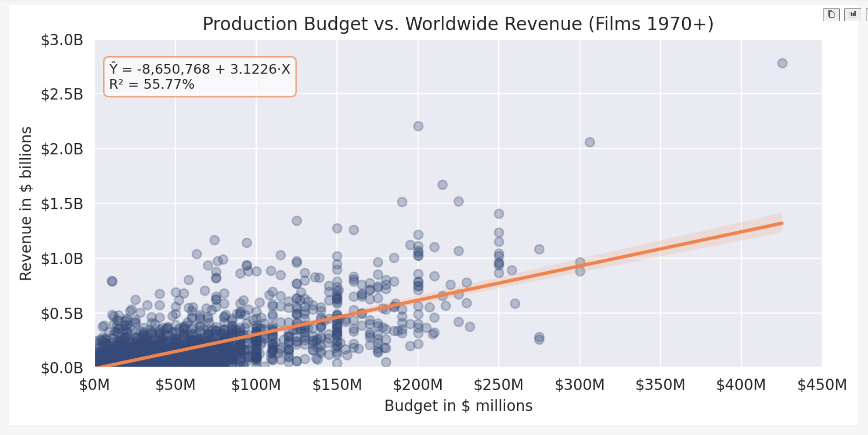Click the '$250M' x-axis tick label
The width and height of the screenshot is (868, 435).
[x=499, y=385]
